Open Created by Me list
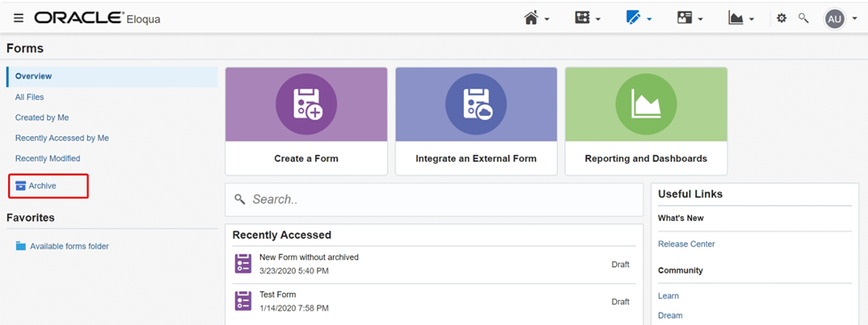 pyautogui.click(x=42, y=118)
